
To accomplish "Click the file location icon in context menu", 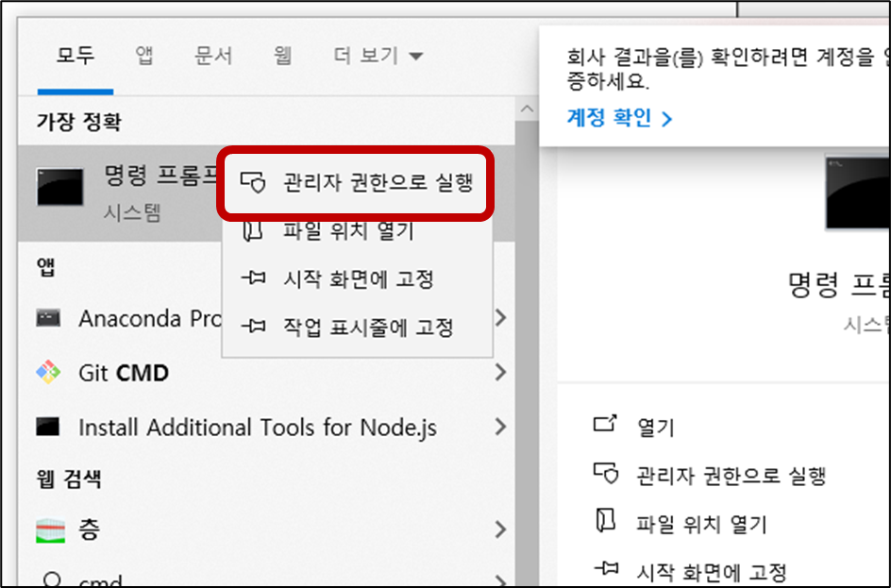I will pyautogui.click(x=253, y=230).
